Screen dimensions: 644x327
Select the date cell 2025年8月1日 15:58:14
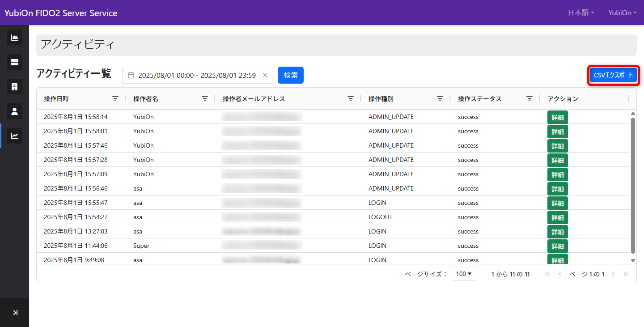pos(76,117)
